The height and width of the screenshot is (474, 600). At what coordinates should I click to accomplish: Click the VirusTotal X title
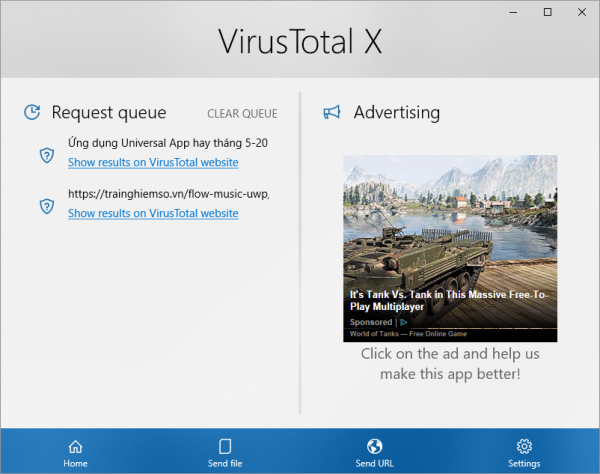coord(300,41)
